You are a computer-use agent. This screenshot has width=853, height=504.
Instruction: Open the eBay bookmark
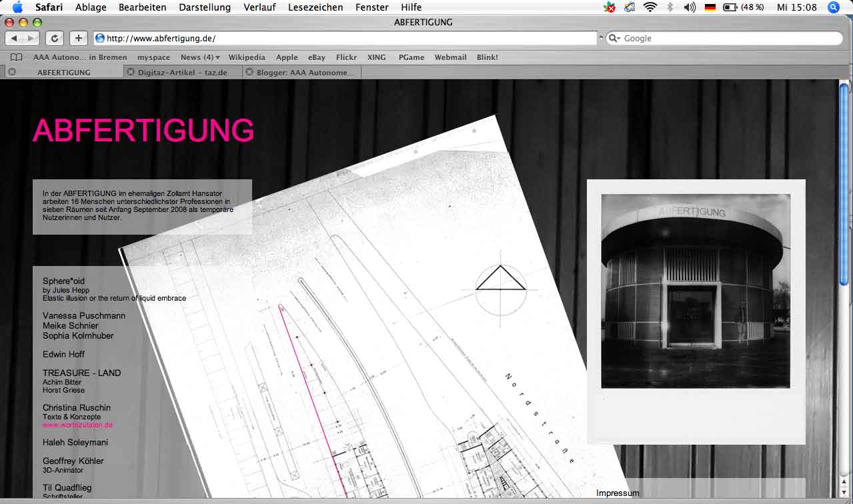tap(317, 57)
